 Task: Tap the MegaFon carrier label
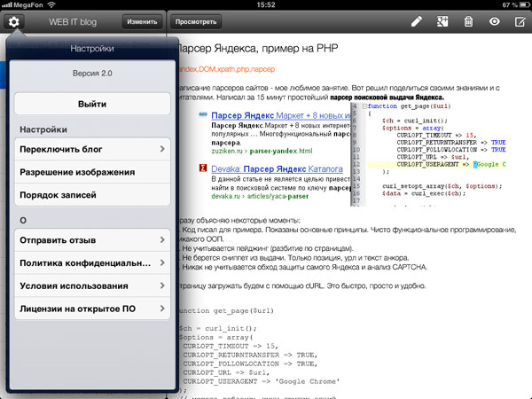click(27, 4)
